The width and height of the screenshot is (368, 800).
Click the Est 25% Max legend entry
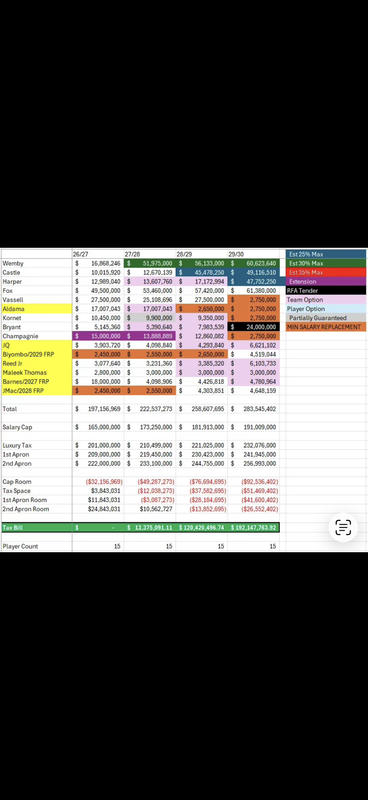pyautogui.click(x=326, y=254)
